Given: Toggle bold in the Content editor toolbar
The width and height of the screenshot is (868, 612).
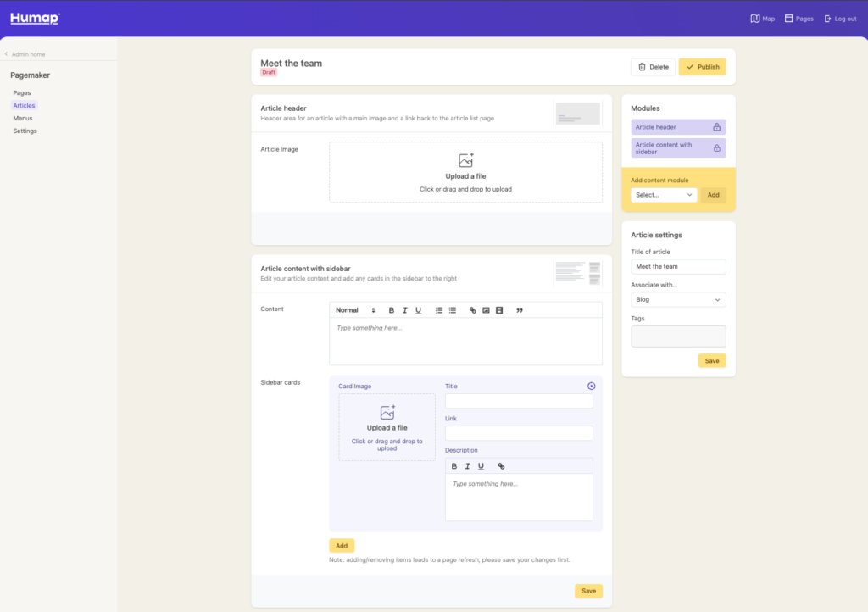Looking at the screenshot, I should point(392,310).
